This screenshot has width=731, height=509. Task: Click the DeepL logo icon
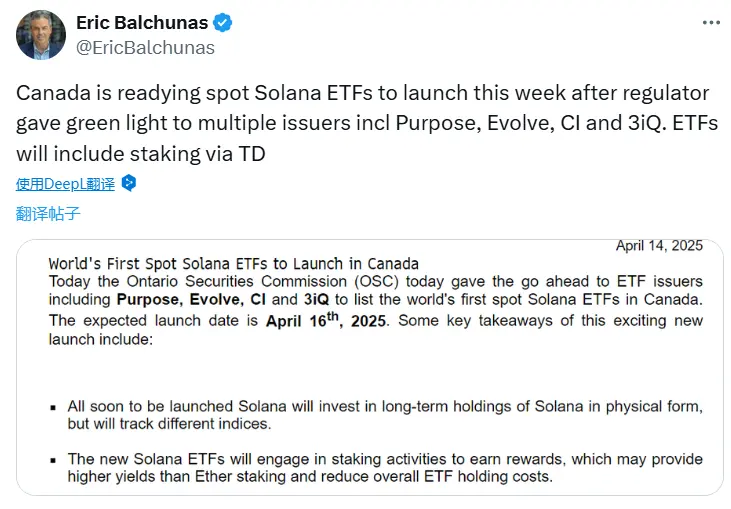pyautogui.click(x=128, y=183)
